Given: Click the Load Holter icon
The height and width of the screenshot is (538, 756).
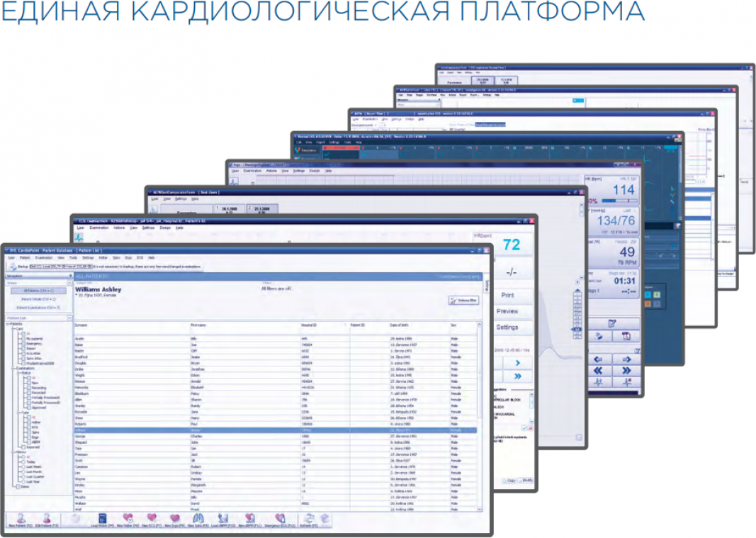Looking at the screenshot, I should tap(102, 520).
